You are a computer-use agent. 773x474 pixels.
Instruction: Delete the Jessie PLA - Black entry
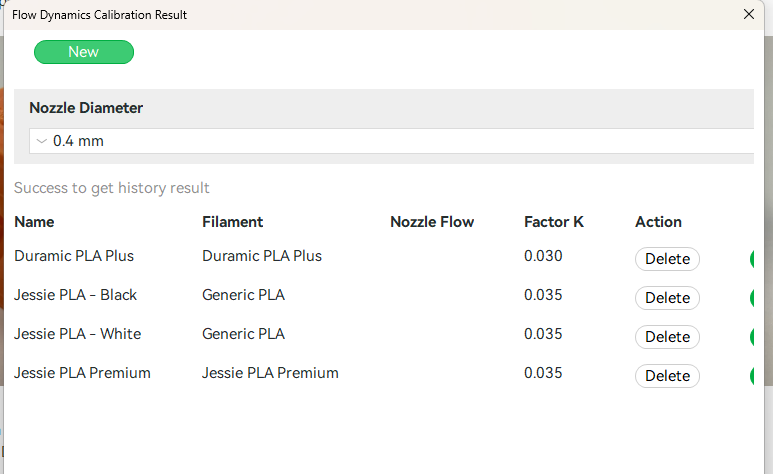pos(667,298)
